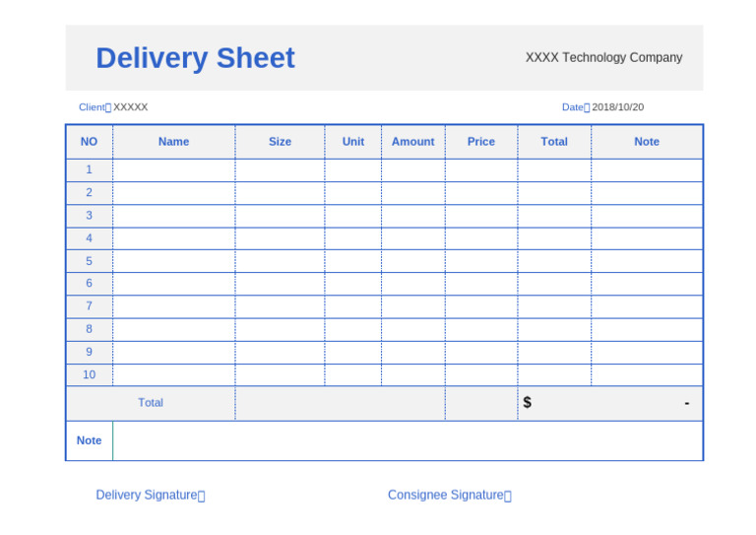Click the 'Delivery Signature' label
The width and height of the screenshot is (756, 535).
151,495
